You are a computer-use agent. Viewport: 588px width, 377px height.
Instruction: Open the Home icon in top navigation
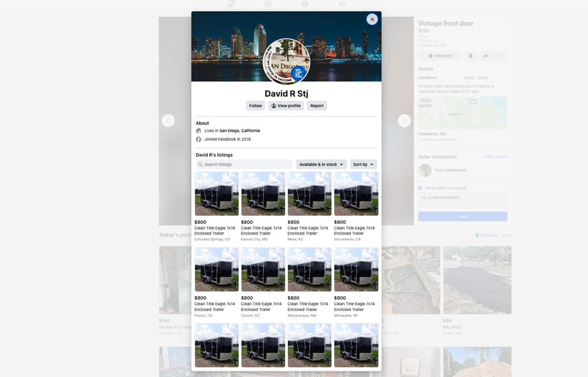click(230, 4)
